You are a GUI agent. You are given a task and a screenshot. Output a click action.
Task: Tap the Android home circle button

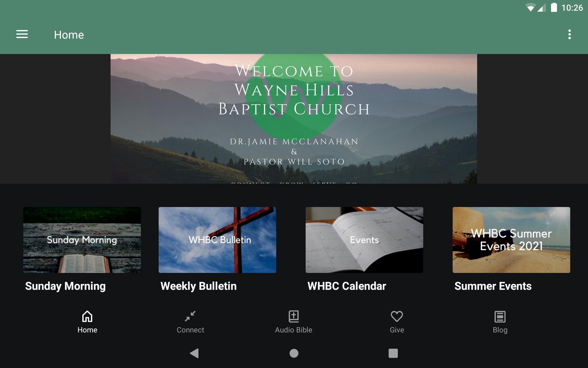tap(294, 353)
